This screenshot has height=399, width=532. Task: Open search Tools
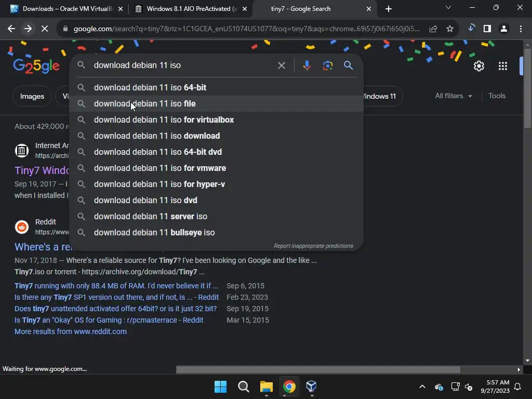pos(497,96)
